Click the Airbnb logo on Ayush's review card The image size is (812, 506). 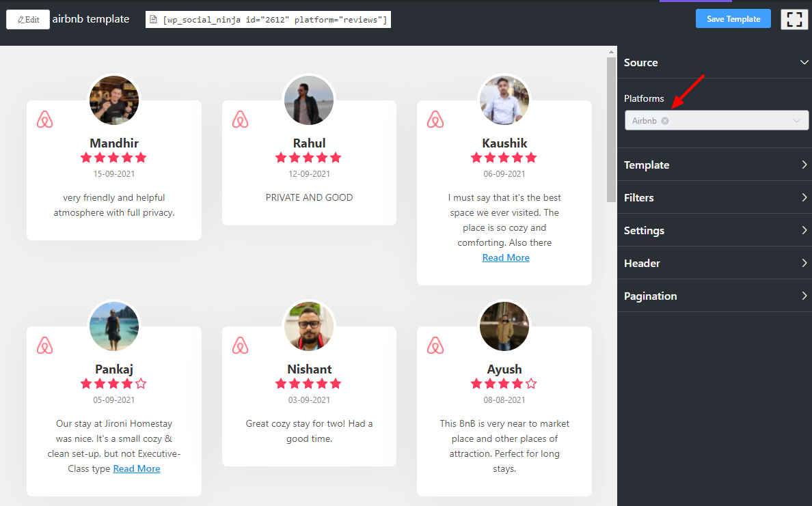click(x=435, y=345)
